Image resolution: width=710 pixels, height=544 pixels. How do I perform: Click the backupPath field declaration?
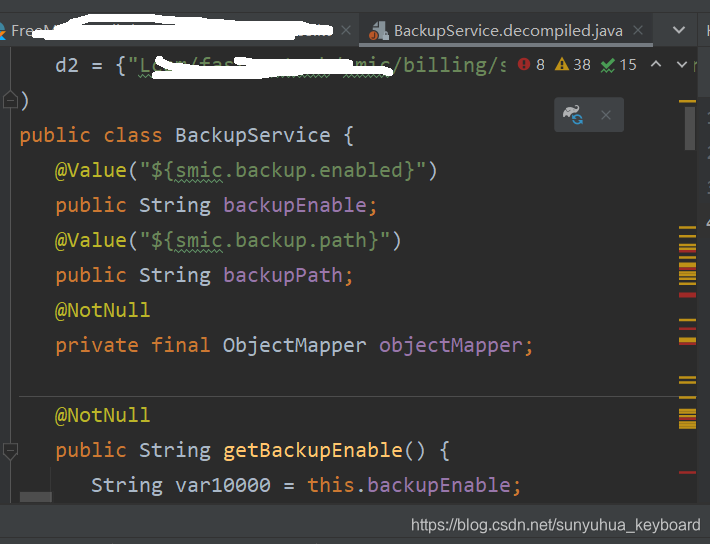click(283, 275)
